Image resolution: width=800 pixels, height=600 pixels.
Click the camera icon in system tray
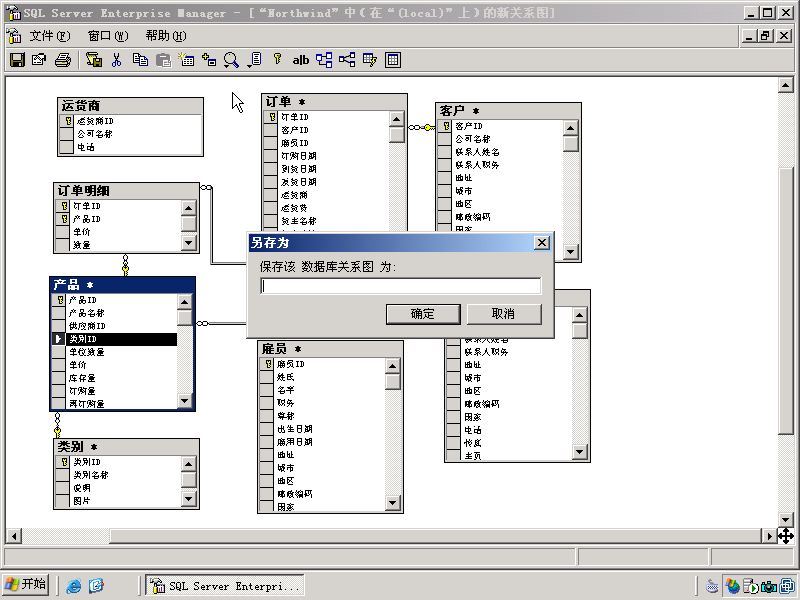pos(769,586)
